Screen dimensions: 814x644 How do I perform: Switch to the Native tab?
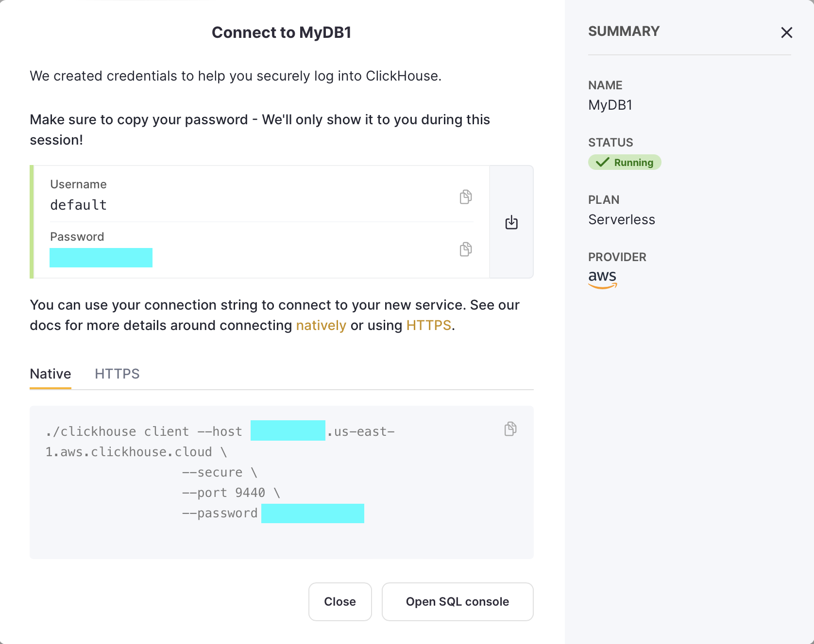tap(51, 374)
